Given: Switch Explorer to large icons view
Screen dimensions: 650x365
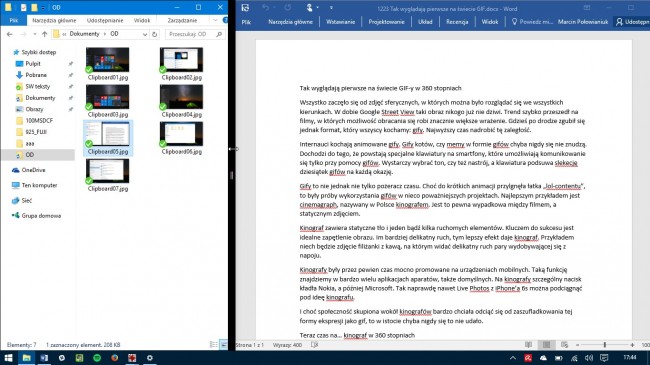Looking at the screenshot, I should 223,344.
